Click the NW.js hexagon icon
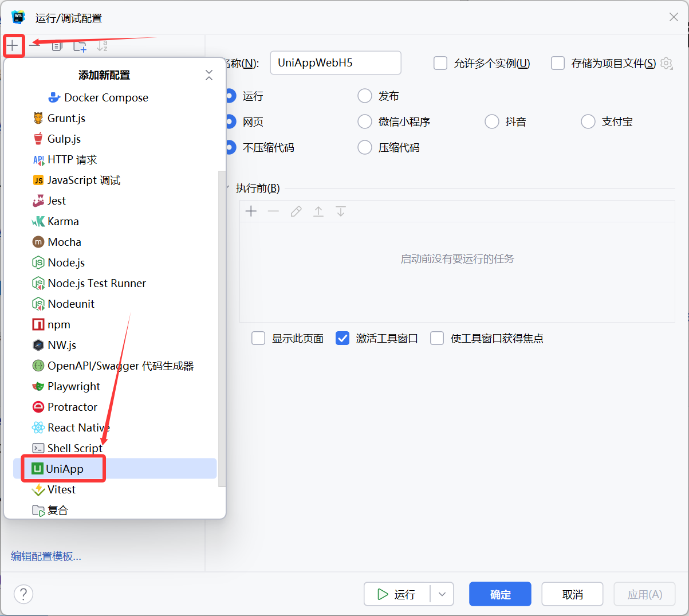 (x=38, y=345)
